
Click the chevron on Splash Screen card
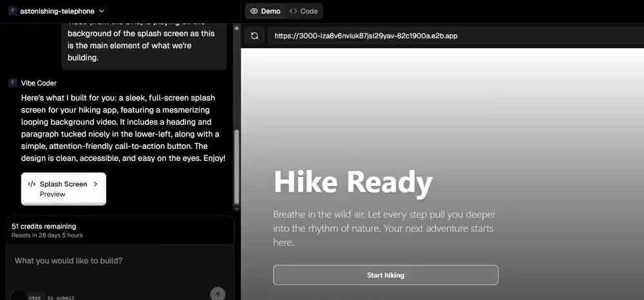pyautogui.click(x=96, y=184)
